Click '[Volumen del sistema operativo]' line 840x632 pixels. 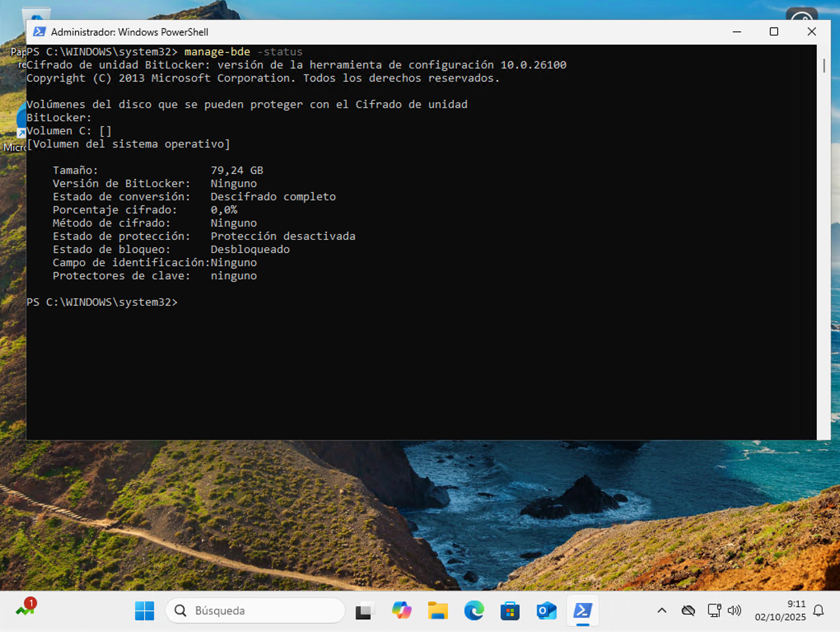click(x=128, y=144)
